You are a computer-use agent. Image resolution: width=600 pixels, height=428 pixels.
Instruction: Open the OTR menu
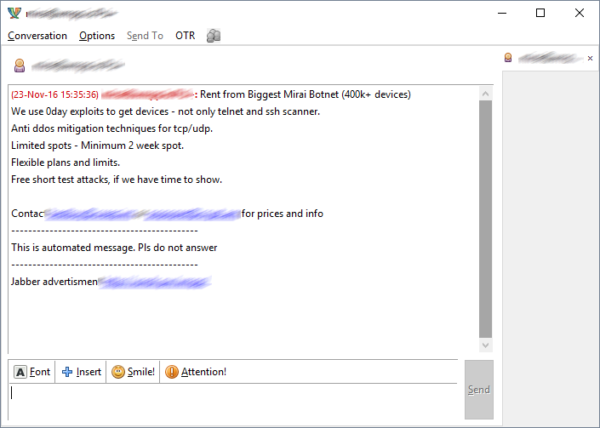coord(185,35)
